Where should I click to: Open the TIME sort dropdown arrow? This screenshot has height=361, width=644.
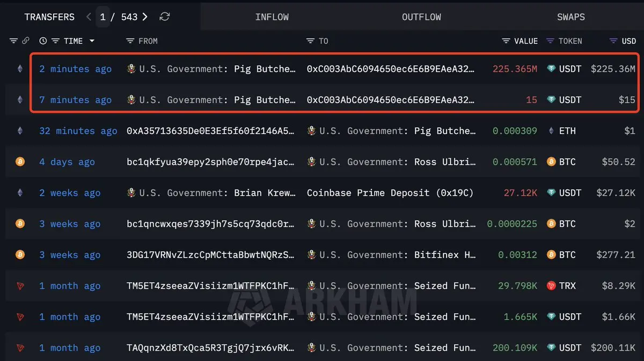pos(92,41)
